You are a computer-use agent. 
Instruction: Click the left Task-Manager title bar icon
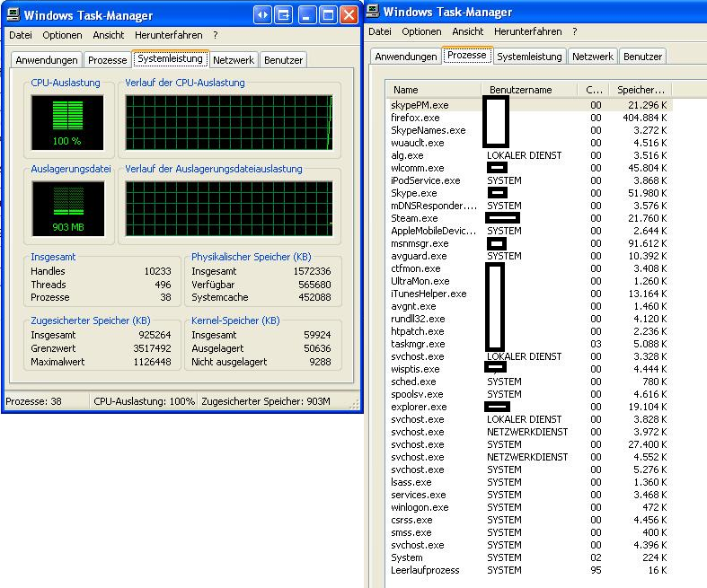pos(13,15)
